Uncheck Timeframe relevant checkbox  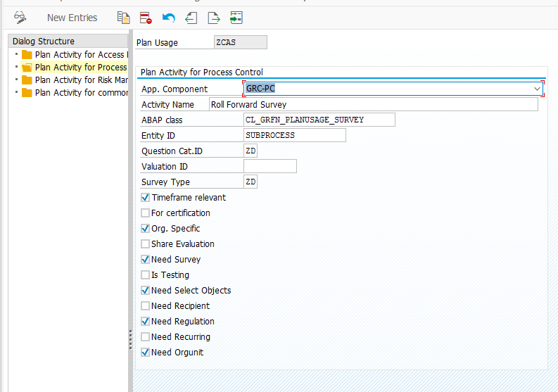(x=145, y=197)
